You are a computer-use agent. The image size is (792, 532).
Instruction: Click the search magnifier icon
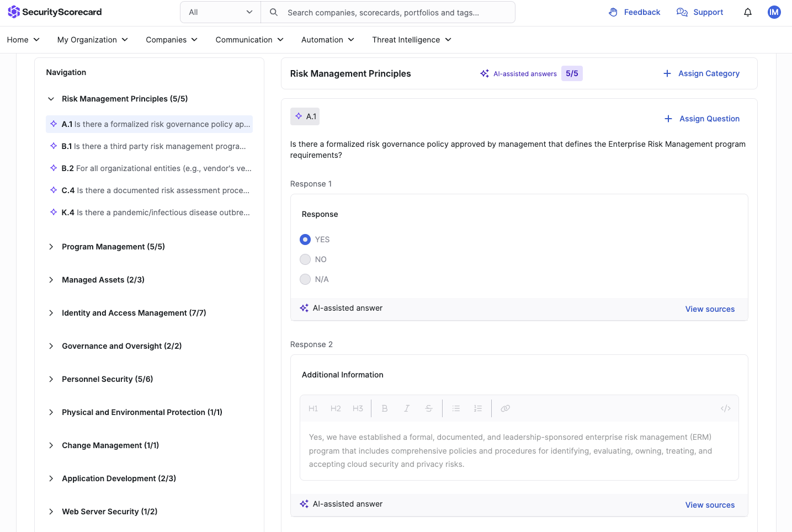pos(273,12)
